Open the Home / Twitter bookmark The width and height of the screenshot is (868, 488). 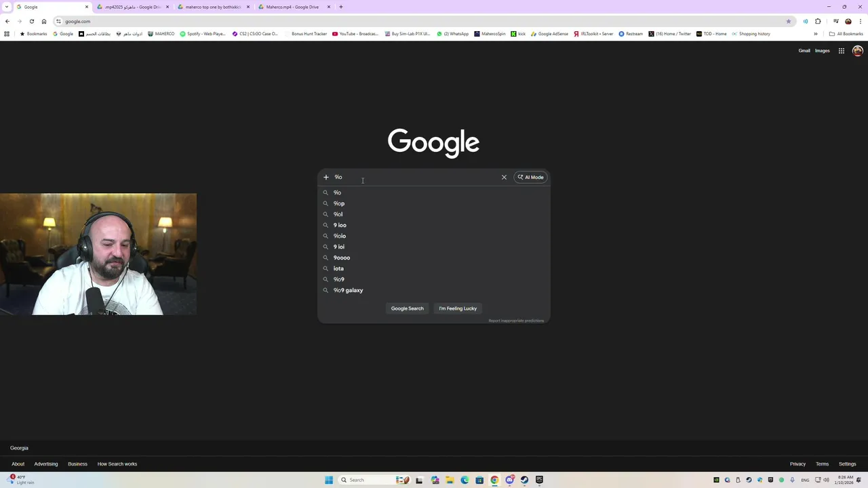669,34
